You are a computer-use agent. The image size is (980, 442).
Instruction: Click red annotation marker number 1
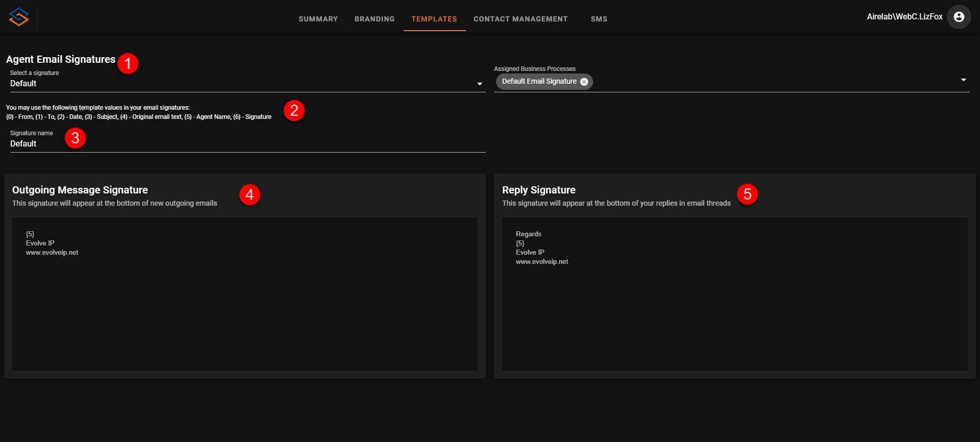click(128, 63)
